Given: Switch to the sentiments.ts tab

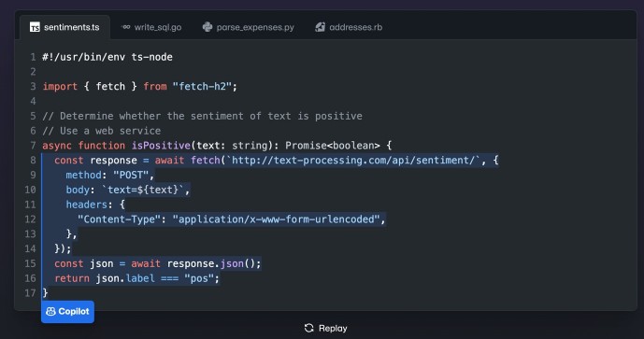Looking at the screenshot, I should [64, 27].
